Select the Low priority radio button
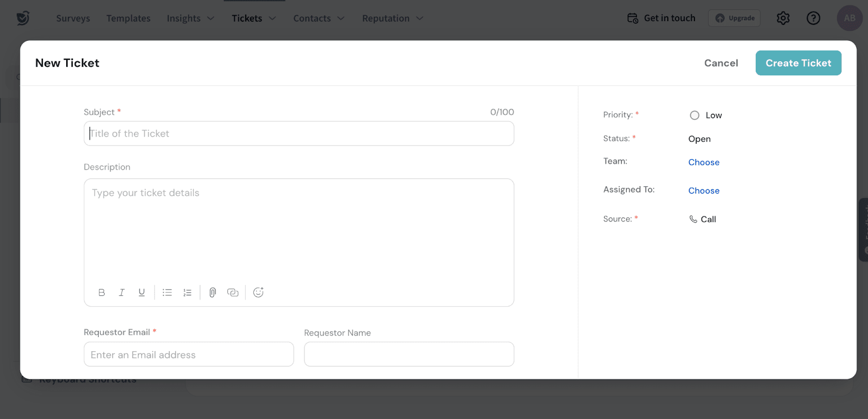This screenshot has width=868, height=419. coord(694,115)
